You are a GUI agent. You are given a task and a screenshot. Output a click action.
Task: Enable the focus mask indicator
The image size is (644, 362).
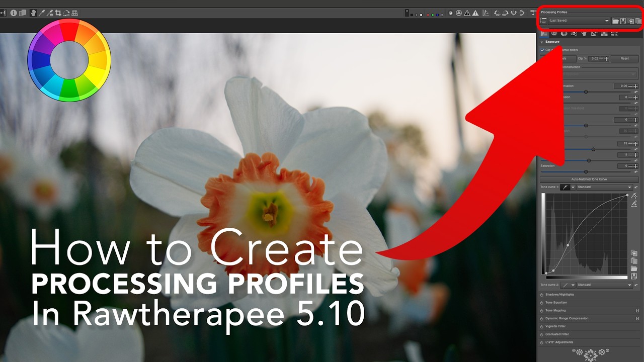(x=451, y=13)
